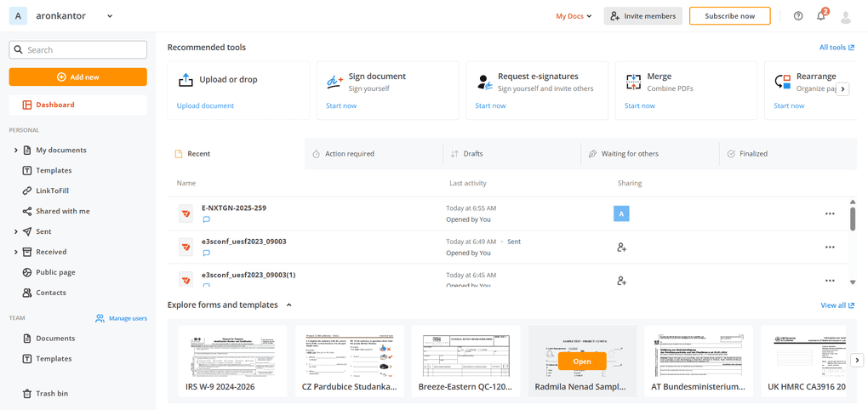Click the share icon for e3sconf_uesf2023_09003

(x=621, y=248)
